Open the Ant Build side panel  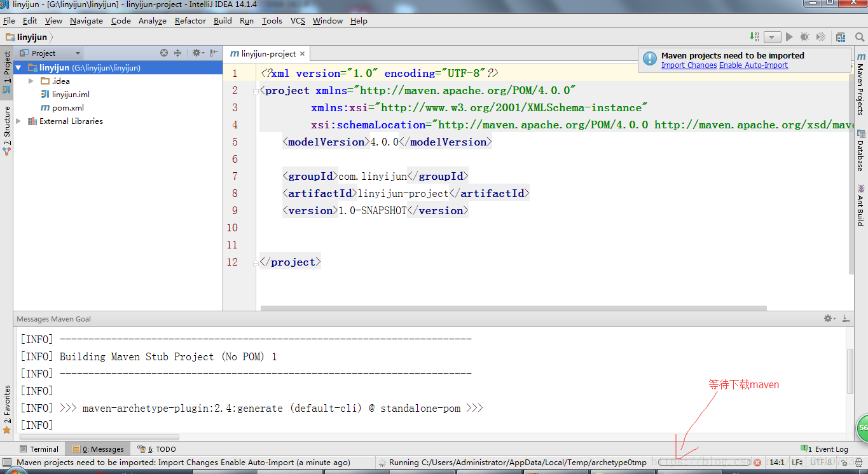coord(861,205)
